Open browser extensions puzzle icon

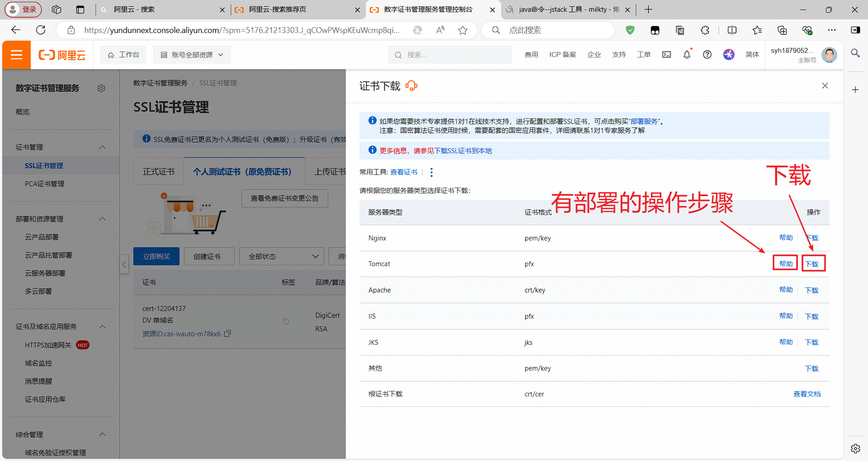(x=705, y=30)
